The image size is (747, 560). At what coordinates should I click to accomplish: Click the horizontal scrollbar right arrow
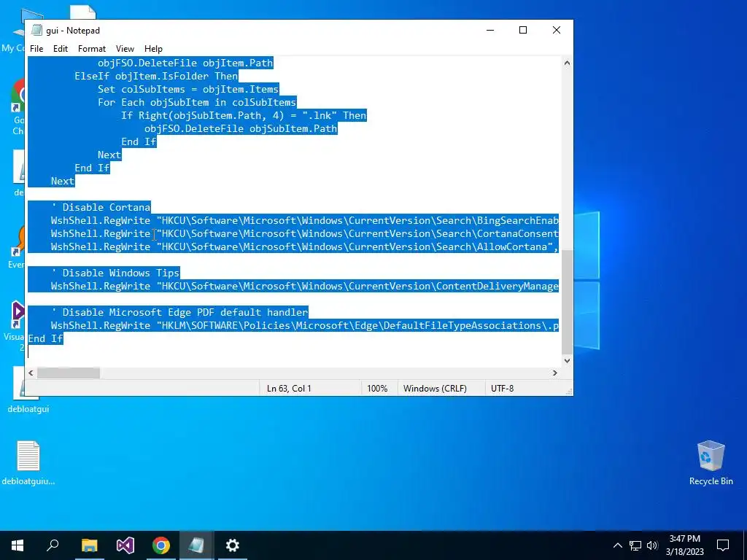coord(554,373)
